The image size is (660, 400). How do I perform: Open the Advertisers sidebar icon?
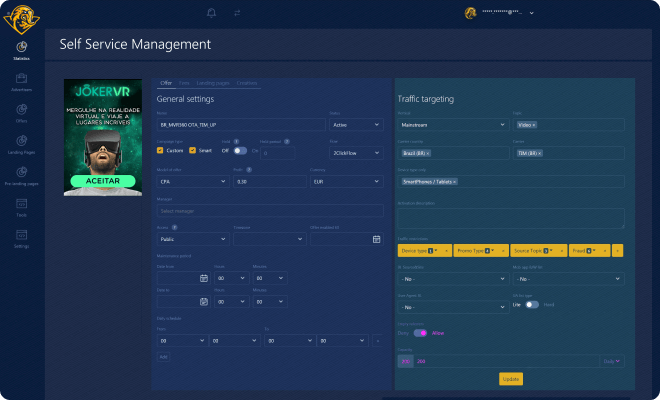(x=21, y=78)
